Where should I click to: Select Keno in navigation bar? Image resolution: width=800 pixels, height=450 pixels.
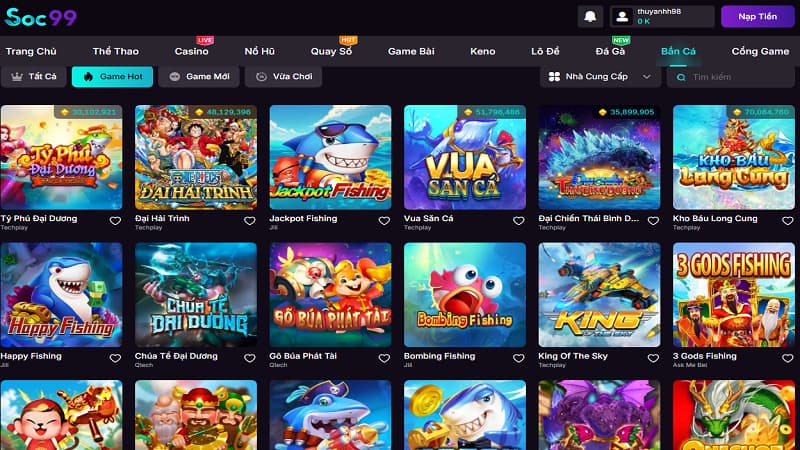tap(483, 51)
